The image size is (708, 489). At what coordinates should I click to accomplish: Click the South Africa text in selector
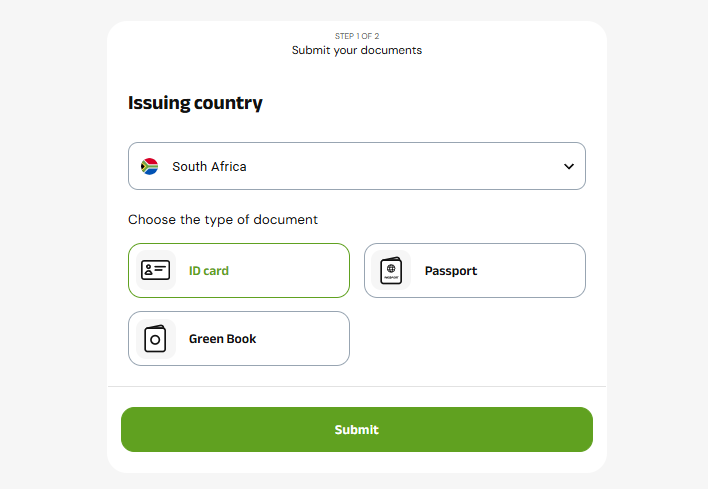point(209,166)
